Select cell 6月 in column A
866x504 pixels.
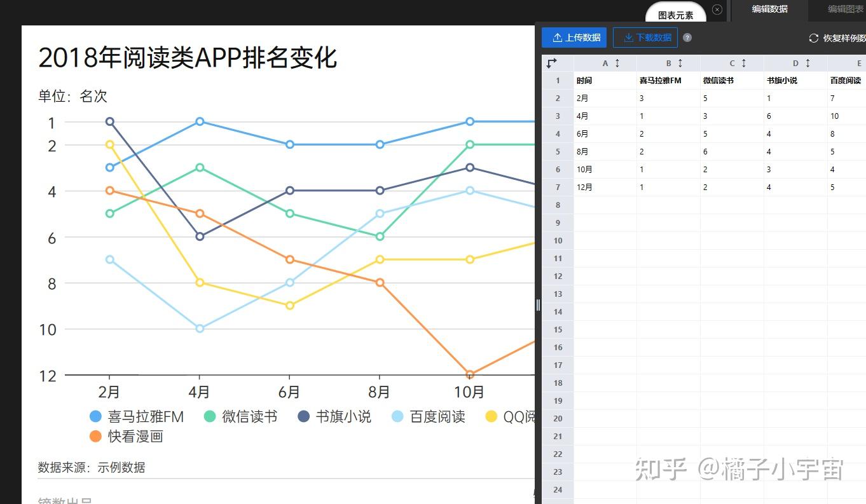(605, 134)
